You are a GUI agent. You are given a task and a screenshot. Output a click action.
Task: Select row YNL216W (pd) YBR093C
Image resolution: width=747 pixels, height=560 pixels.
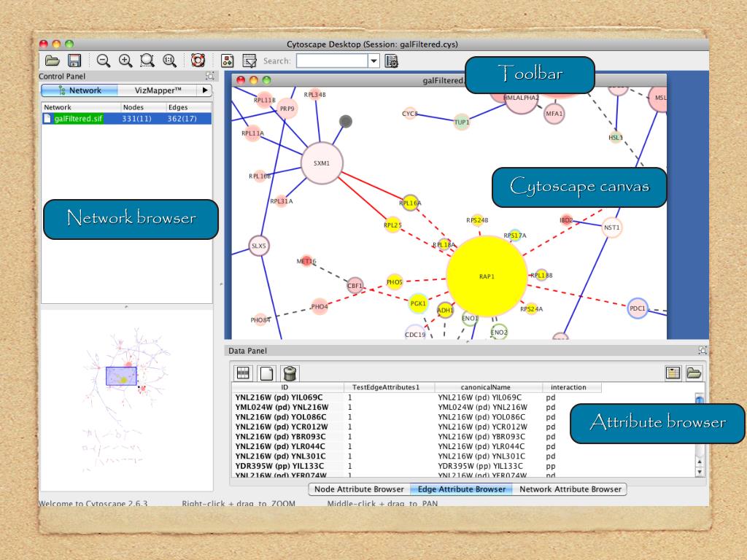417,436
